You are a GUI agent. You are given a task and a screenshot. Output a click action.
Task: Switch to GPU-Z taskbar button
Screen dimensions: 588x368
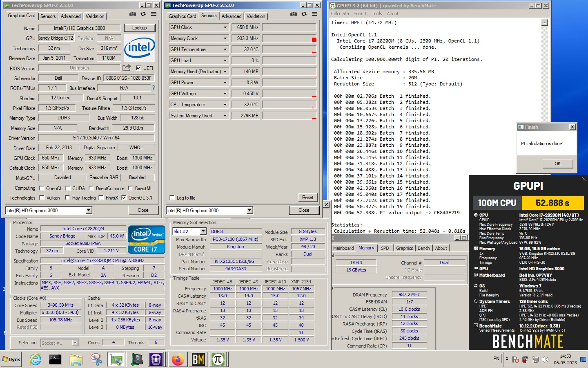coord(116,359)
